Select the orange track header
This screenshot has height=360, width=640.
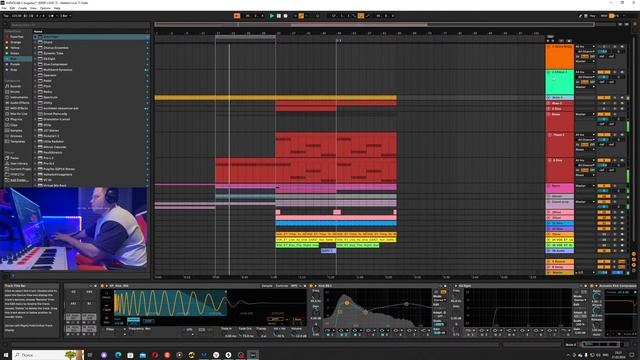point(560,56)
